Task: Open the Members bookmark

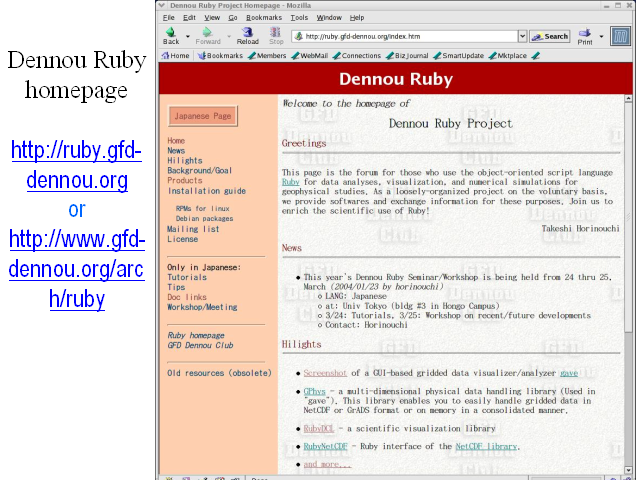Action: pyautogui.click(x=267, y=56)
